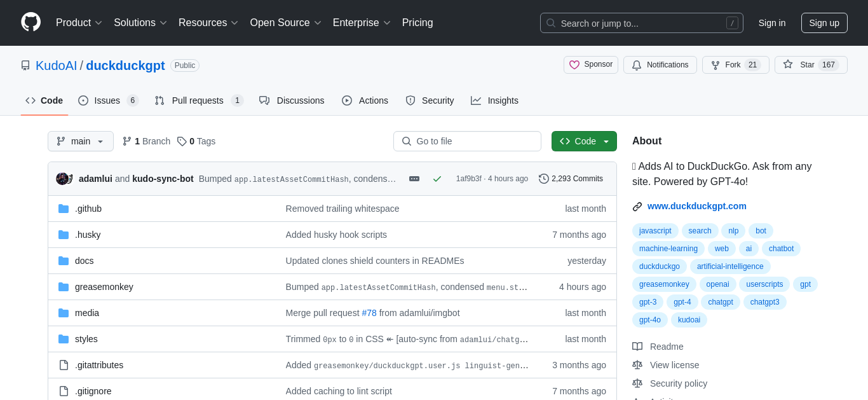Select the artificial-intelligence topic tag
This screenshot has height=400, width=868.
click(730, 266)
